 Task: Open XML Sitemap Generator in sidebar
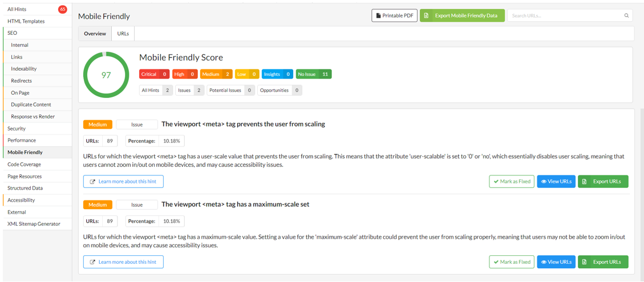[34, 224]
